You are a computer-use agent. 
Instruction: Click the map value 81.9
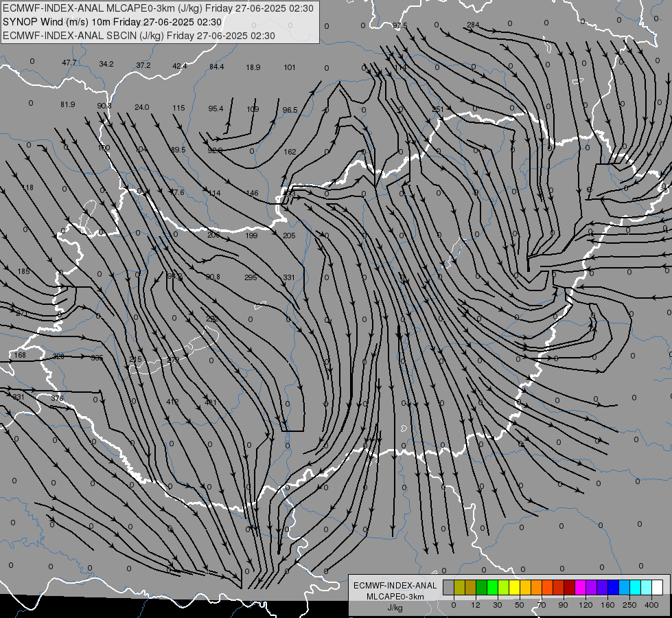click(68, 104)
